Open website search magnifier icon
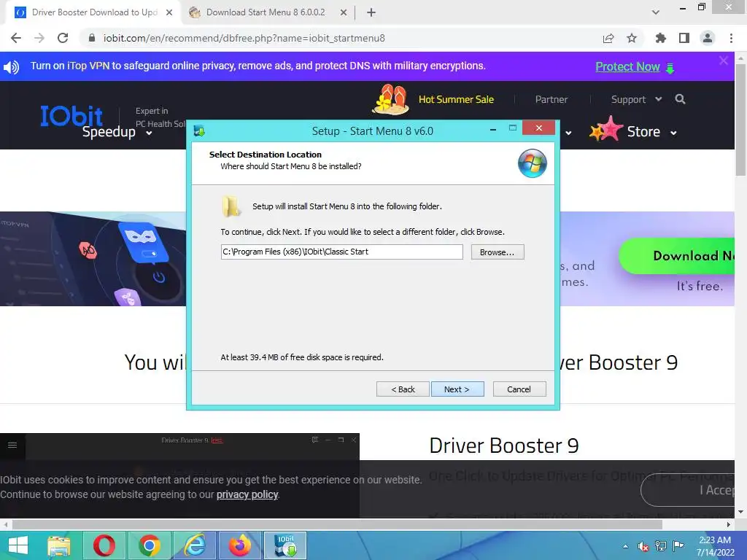Screen dimensions: 747x560 pos(681,99)
